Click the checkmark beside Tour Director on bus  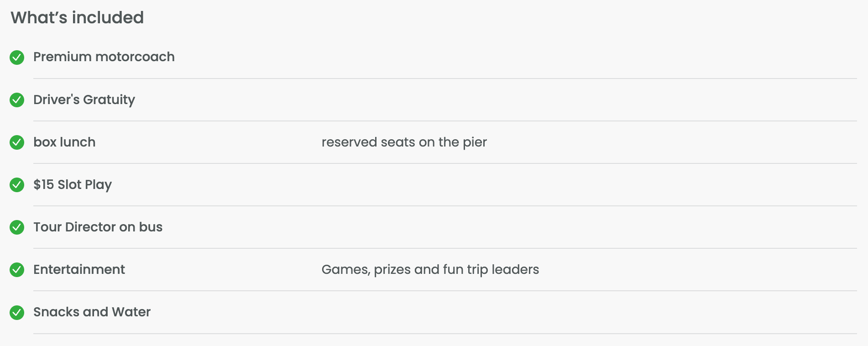(x=17, y=227)
